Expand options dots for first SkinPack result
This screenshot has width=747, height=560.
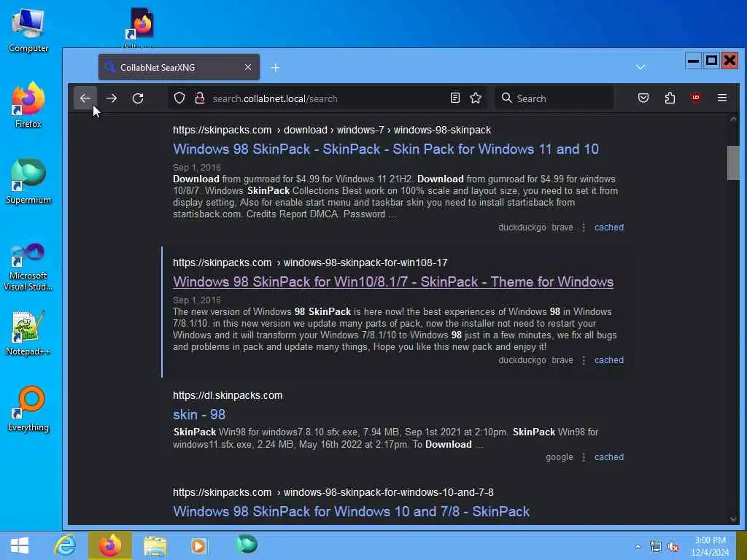[x=584, y=227]
